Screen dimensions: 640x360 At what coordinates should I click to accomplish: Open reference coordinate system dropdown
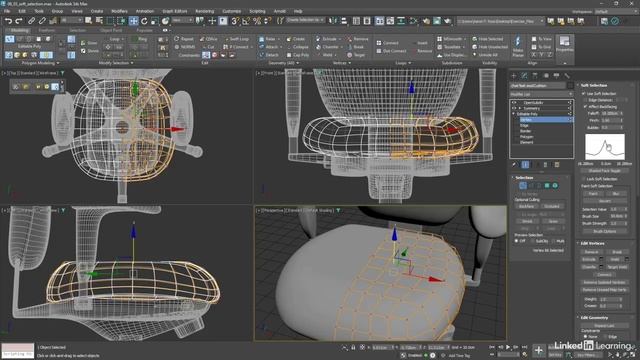click(182, 20)
